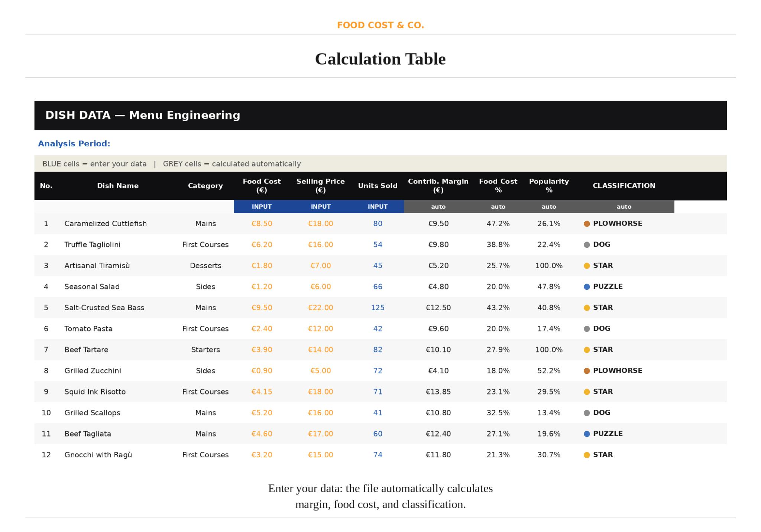Click the €2.40 food cost cell
Image resolution: width=761 pixels, height=532 pixels.
(262, 329)
